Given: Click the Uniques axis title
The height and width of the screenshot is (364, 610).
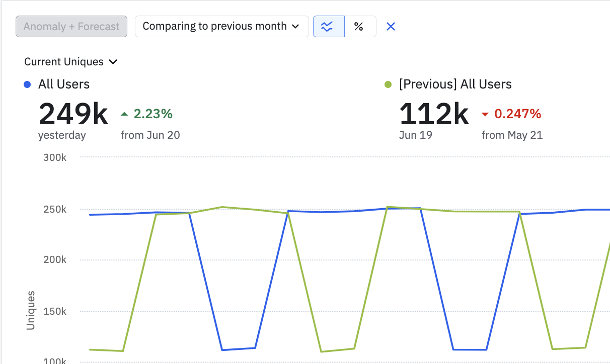Looking at the screenshot, I should [31, 310].
